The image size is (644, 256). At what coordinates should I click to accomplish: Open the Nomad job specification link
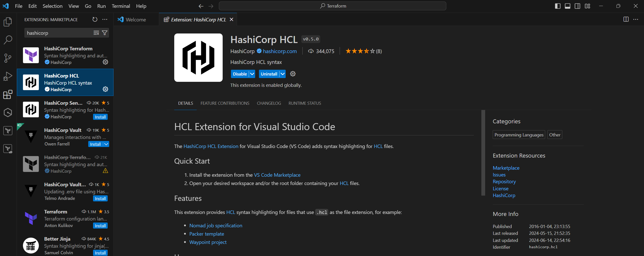pos(216,225)
